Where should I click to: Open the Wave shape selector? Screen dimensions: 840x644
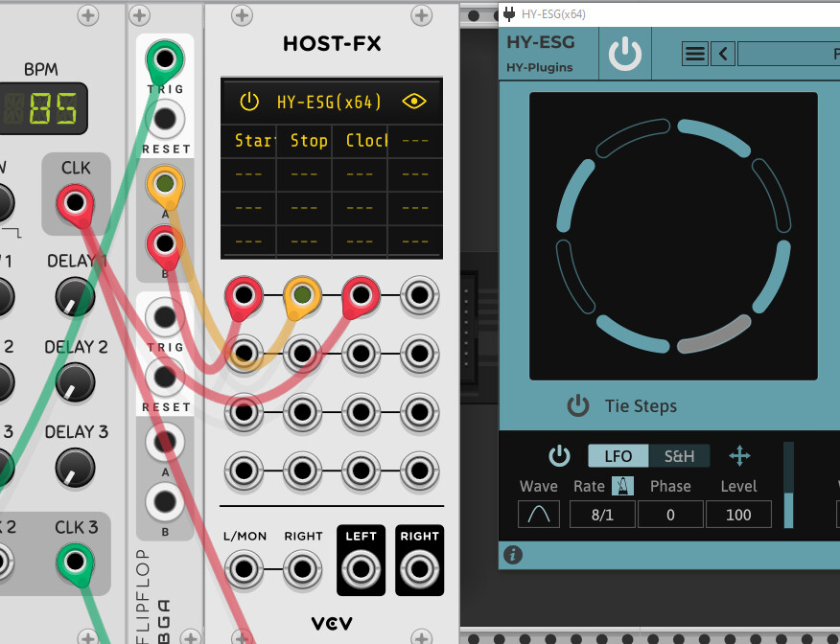539,515
